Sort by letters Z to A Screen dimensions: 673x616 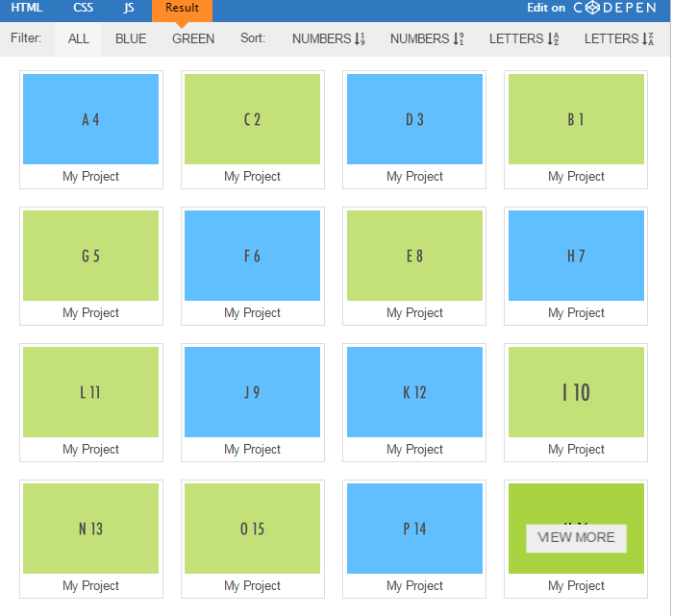click(619, 39)
